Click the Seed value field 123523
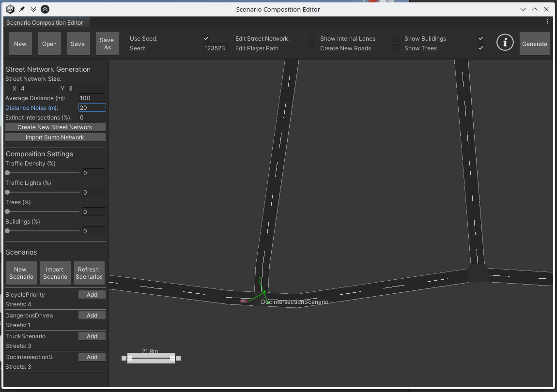This screenshot has height=392, width=557. pyautogui.click(x=216, y=48)
